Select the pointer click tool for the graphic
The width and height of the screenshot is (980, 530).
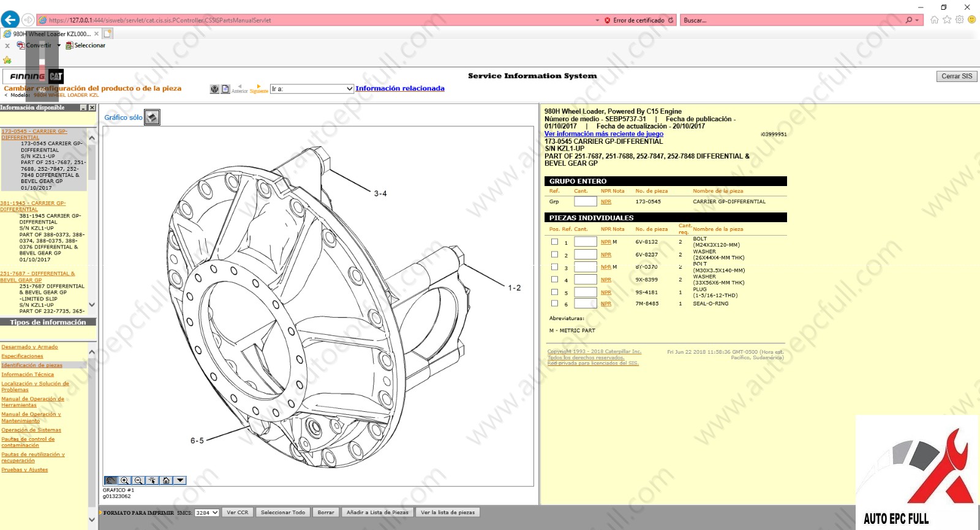tap(153, 480)
